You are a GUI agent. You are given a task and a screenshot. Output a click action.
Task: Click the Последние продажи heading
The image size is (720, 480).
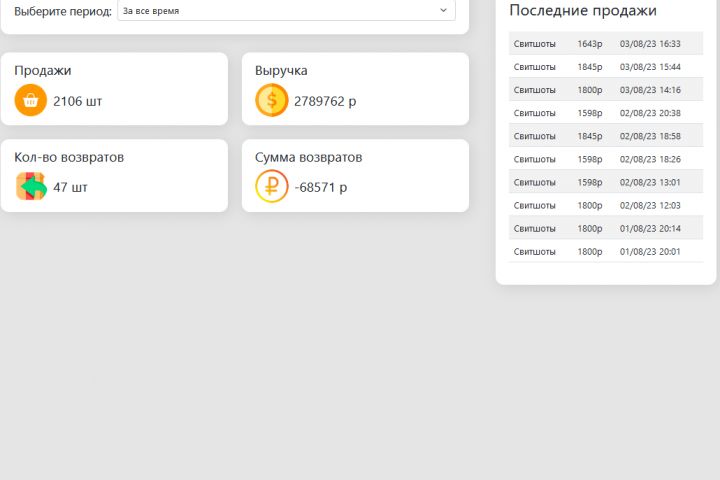[583, 11]
